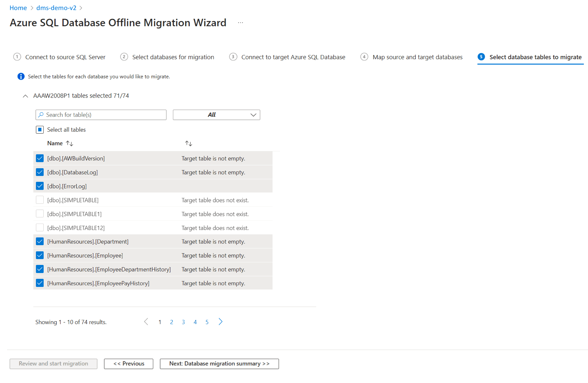Image resolution: width=588 pixels, height=383 pixels.
Task: Switch to the Connect to source SQL Server step
Action: 65,57
